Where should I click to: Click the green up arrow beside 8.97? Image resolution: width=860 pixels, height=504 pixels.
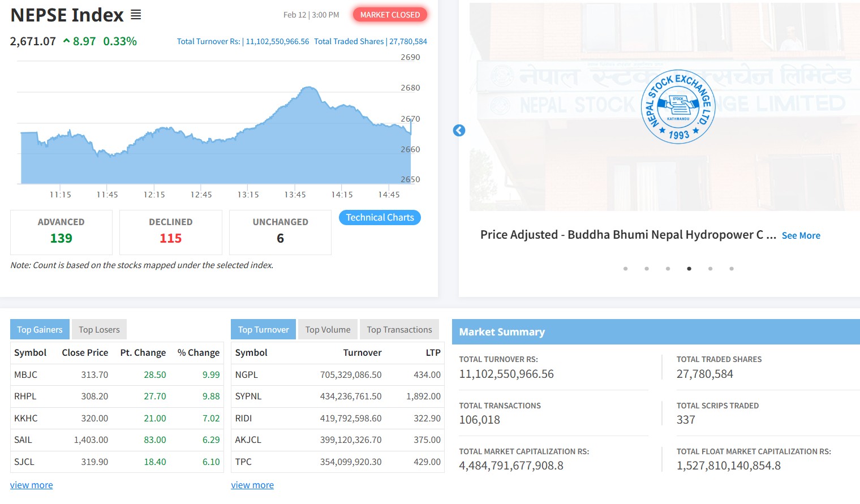point(67,41)
